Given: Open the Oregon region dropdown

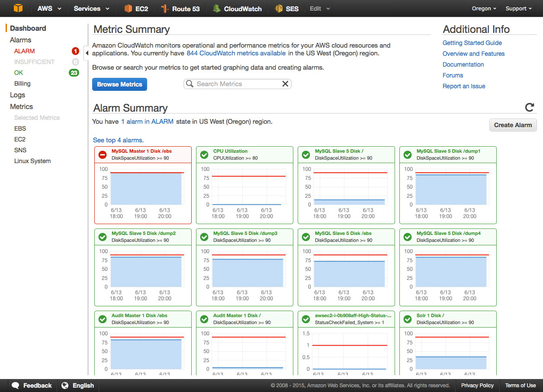Looking at the screenshot, I should 484,9.
